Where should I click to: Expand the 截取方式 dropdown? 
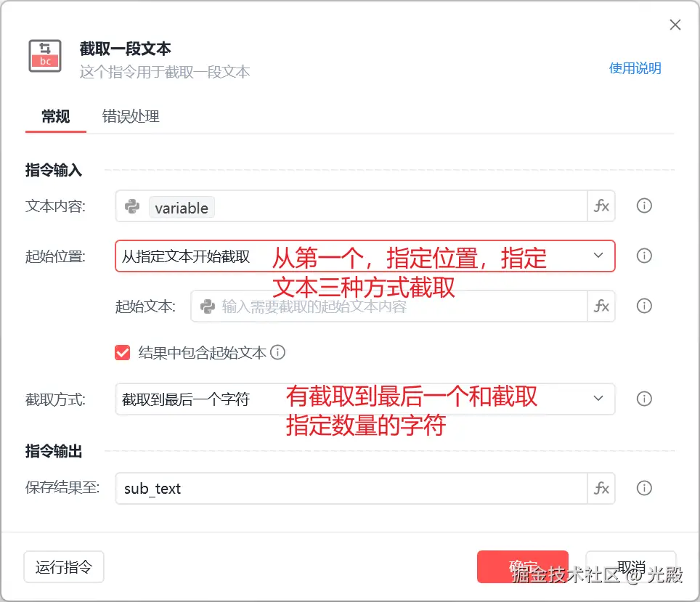(598, 399)
